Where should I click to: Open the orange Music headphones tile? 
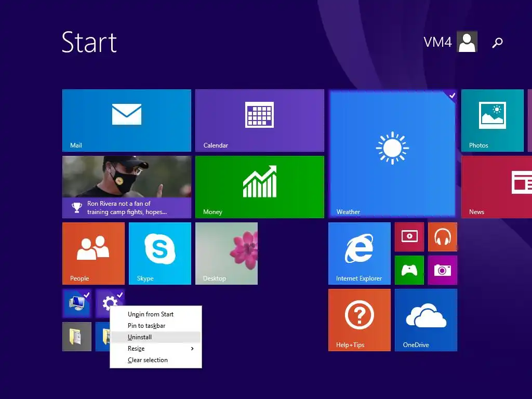443,237
